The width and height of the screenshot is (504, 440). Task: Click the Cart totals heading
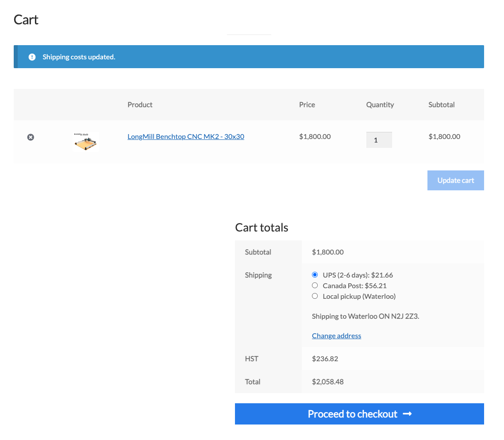[x=262, y=227]
